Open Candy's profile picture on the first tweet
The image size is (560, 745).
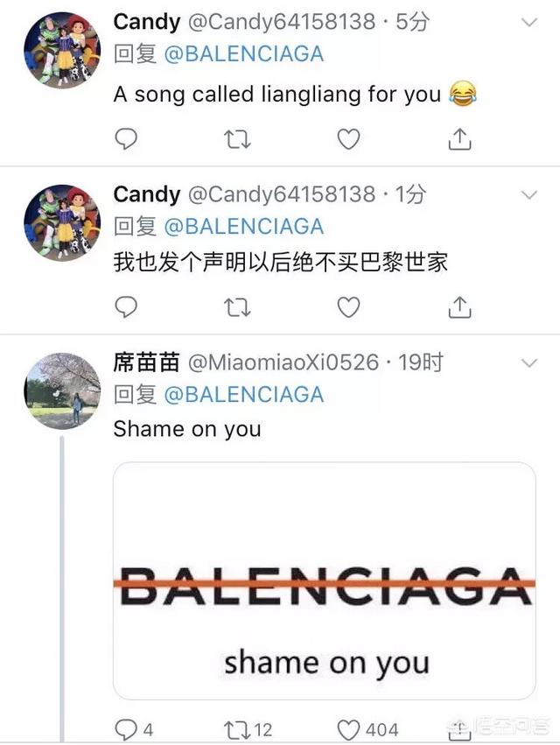(x=62, y=51)
